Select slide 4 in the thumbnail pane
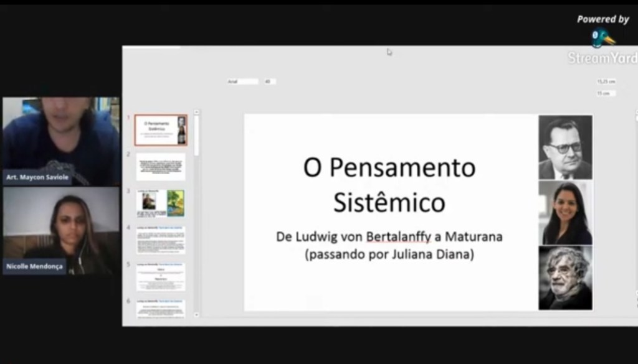 (x=160, y=240)
